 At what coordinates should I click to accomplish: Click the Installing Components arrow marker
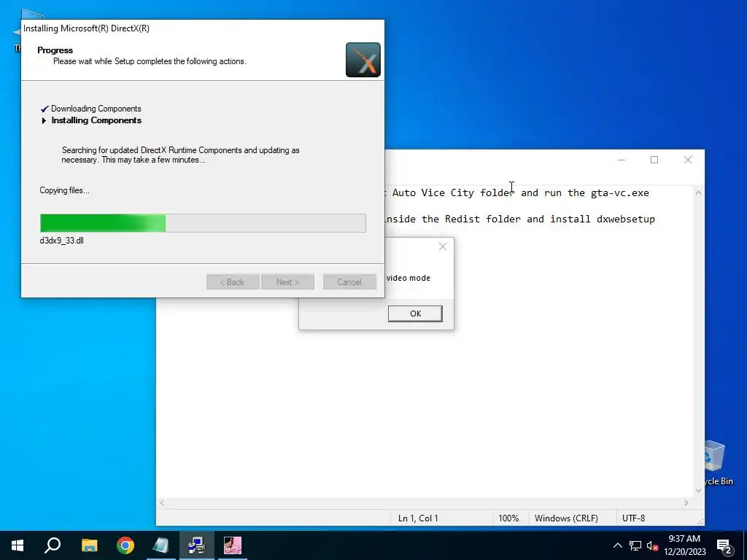tap(44, 120)
